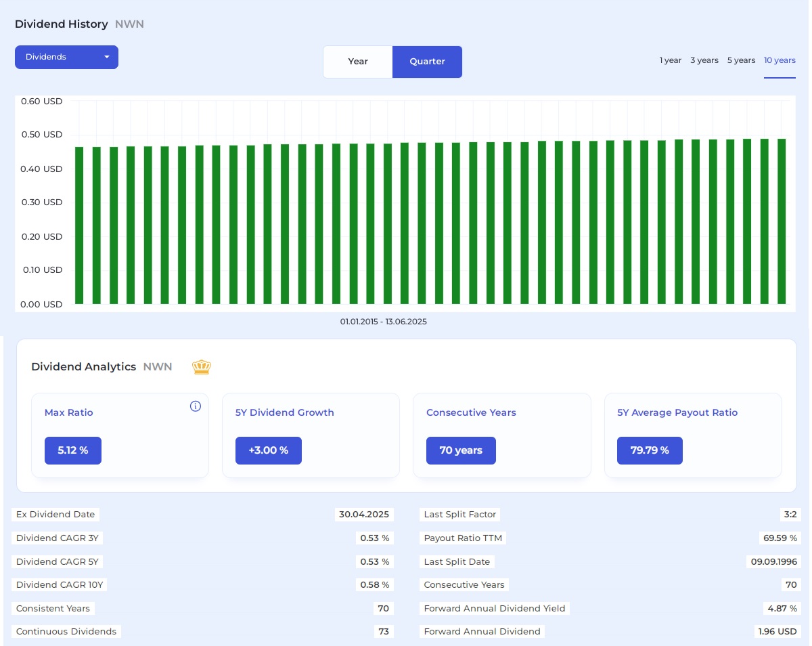The width and height of the screenshot is (812, 646).
Task: Select the 10 years range
Action: [x=780, y=60]
